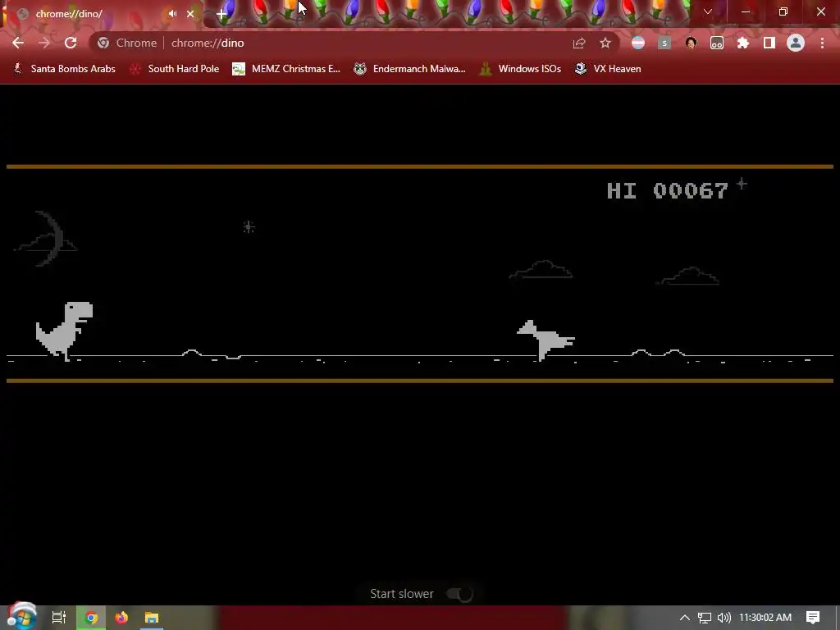The width and height of the screenshot is (840, 630).
Task: Open a new tab with the plus button
Action: click(221, 14)
